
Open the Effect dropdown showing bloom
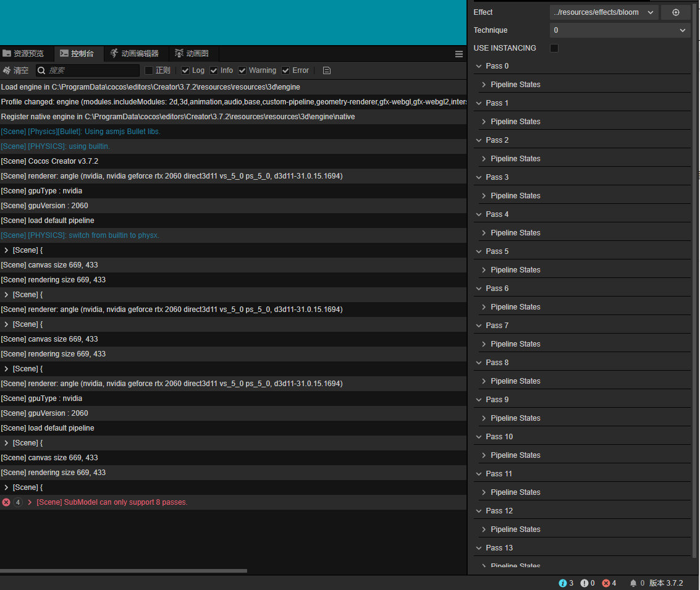pyautogui.click(x=604, y=12)
